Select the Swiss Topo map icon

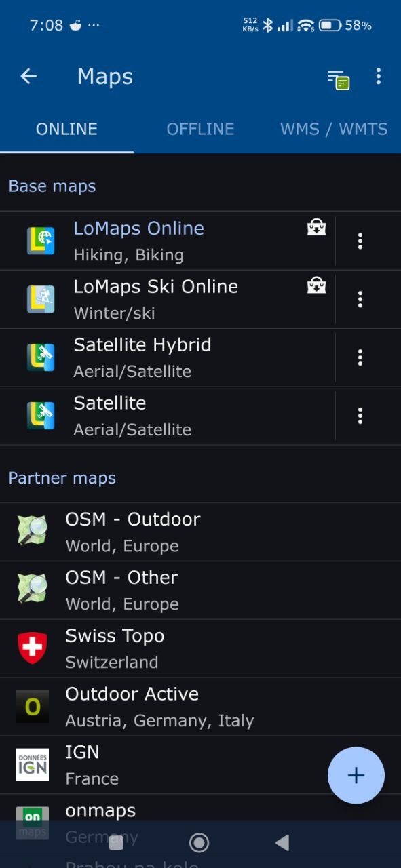tap(33, 648)
